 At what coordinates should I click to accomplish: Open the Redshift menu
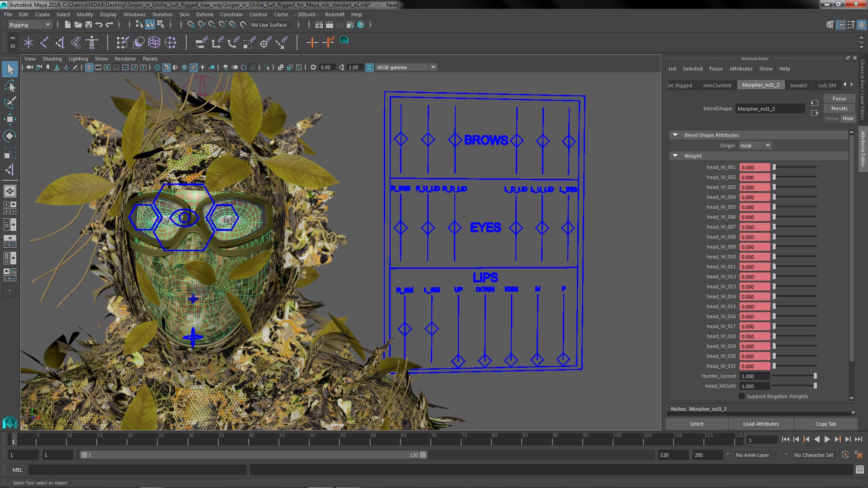pos(335,14)
